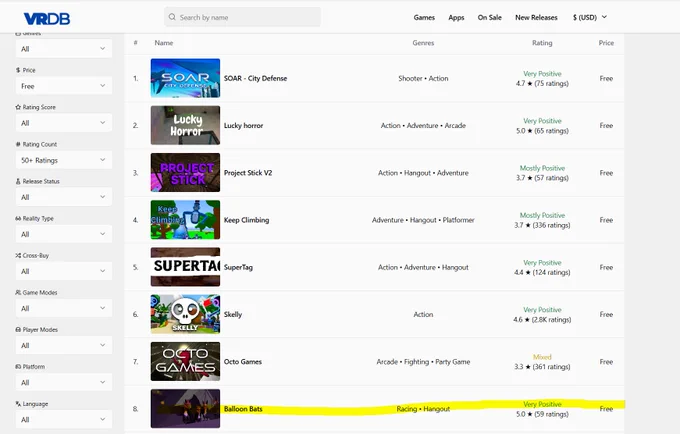Image resolution: width=680 pixels, height=434 pixels.
Task: Open the Player Modes dropdown
Action: tap(64, 345)
